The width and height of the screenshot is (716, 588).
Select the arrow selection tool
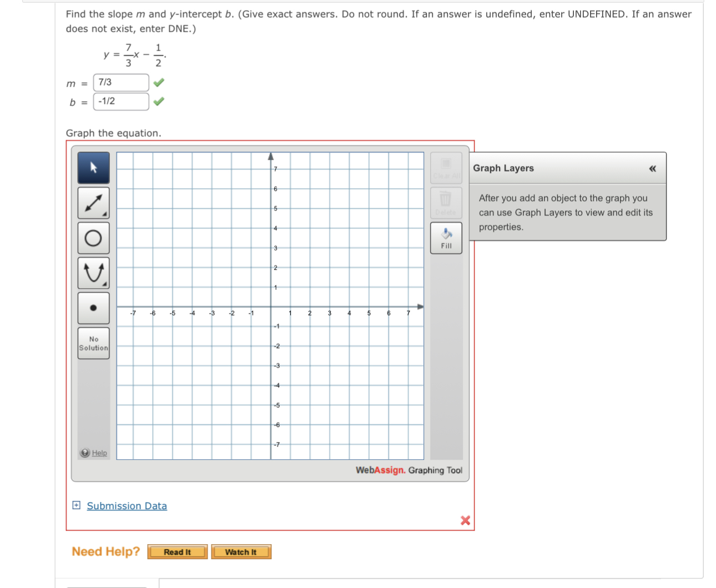click(93, 167)
